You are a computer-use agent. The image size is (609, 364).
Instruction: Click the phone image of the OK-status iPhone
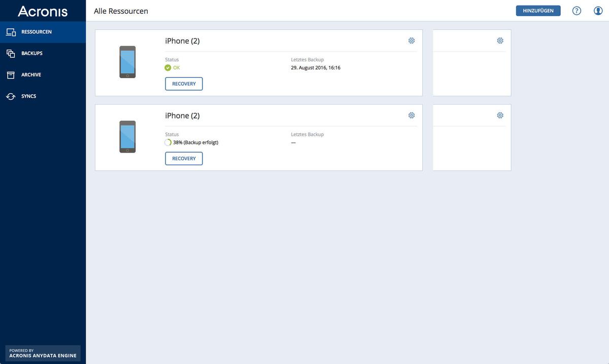pyautogui.click(x=127, y=62)
